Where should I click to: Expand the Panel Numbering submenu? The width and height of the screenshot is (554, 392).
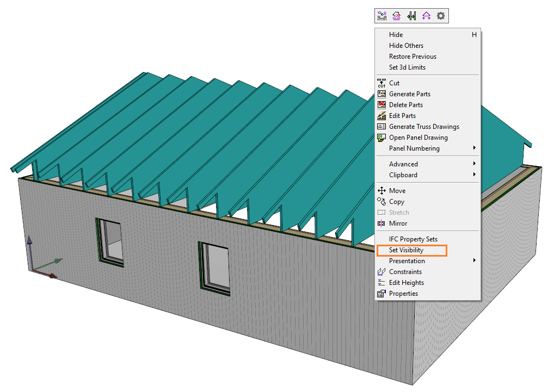point(414,148)
